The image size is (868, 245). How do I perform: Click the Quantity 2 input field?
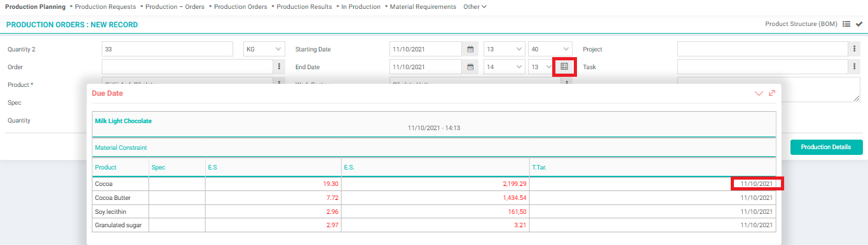coord(168,49)
